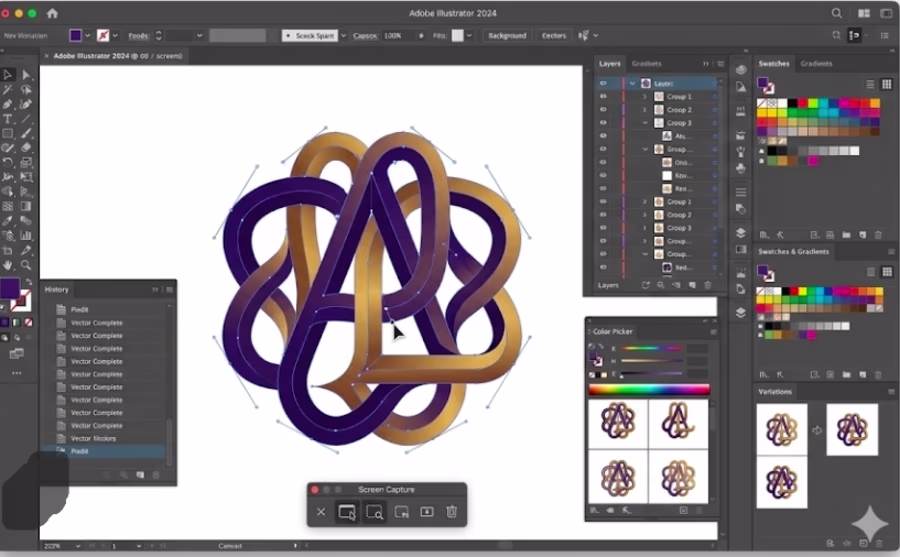Pick magenta swatch in top Swatches panel
This screenshot has width=900, height=557.
(x=813, y=161)
